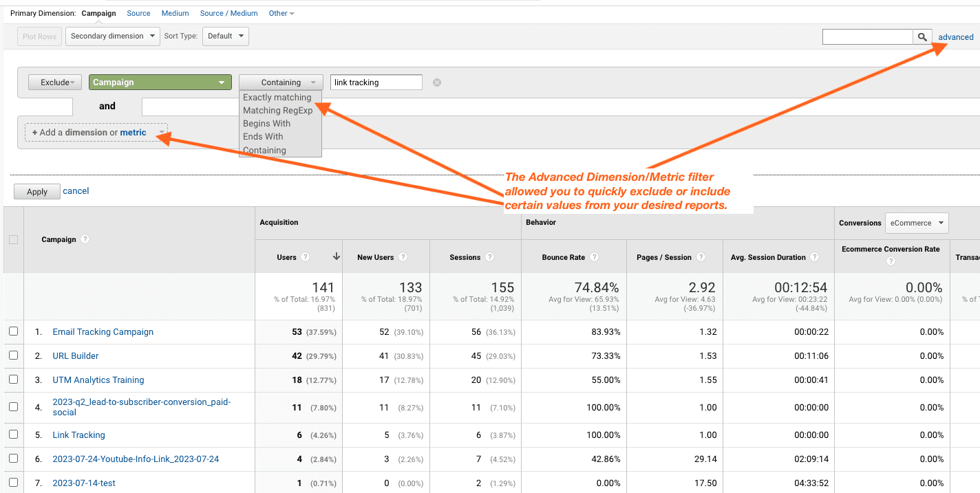
Task: Click the Ecommerce Conversion Rate help icon
Action: pyautogui.click(x=891, y=261)
